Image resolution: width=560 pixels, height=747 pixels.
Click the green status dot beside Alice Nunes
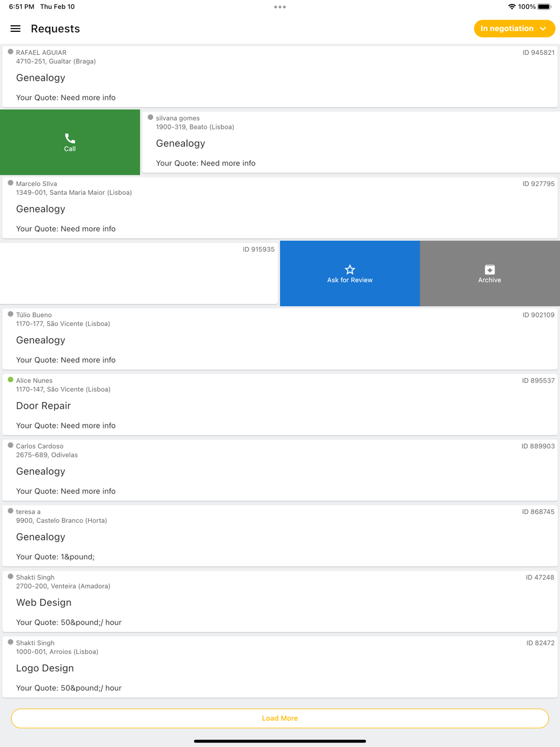tap(11, 380)
